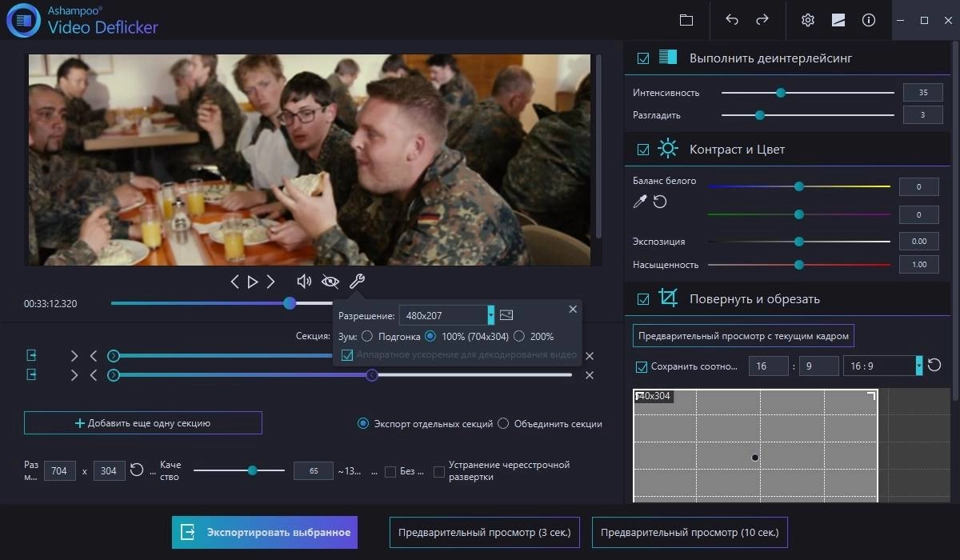Enable Устранение чересстрочной развертки checkbox
Viewport: 960px width, 560px height.
438,472
